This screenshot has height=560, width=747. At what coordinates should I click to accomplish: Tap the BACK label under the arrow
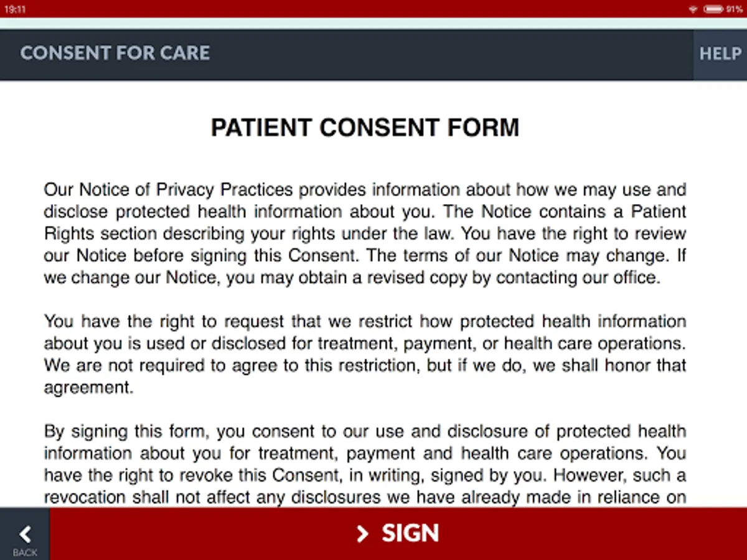tap(25, 553)
